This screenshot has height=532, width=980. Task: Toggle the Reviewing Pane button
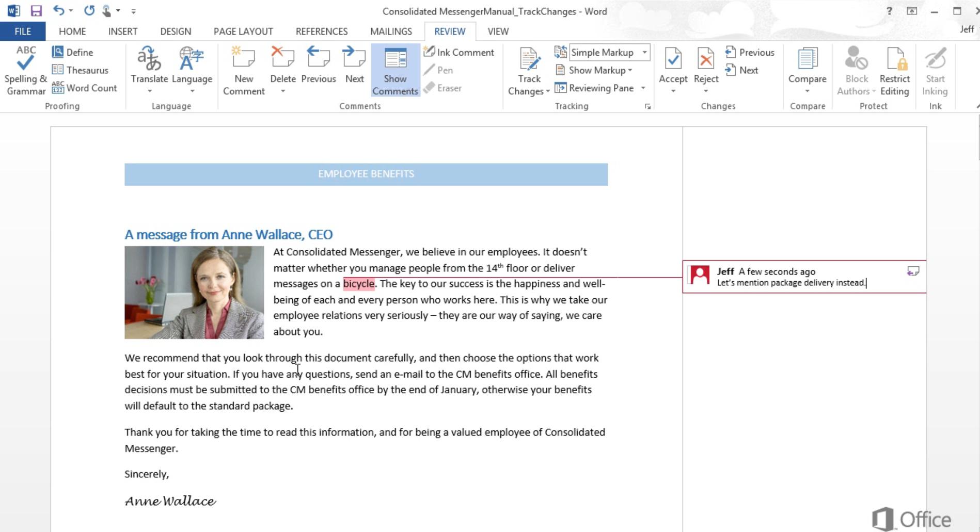tap(594, 88)
